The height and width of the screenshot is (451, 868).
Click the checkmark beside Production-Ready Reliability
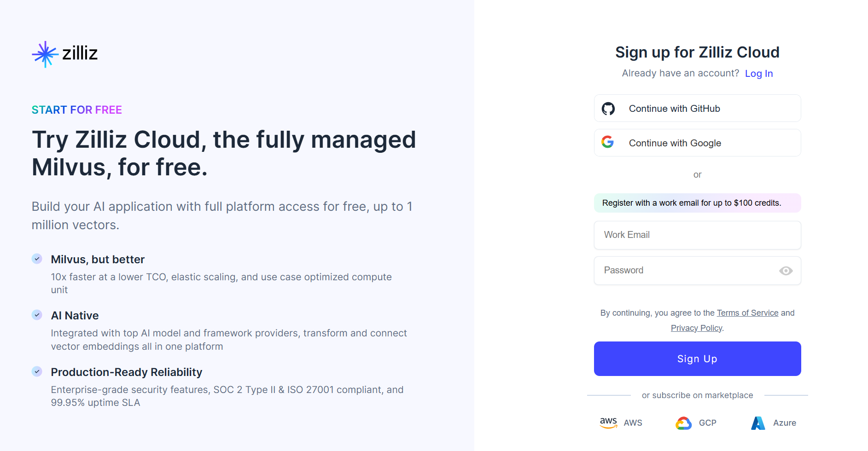click(37, 371)
